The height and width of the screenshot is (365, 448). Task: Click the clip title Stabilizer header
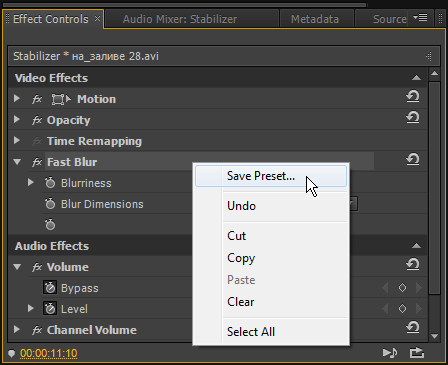(x=86, y=56)
